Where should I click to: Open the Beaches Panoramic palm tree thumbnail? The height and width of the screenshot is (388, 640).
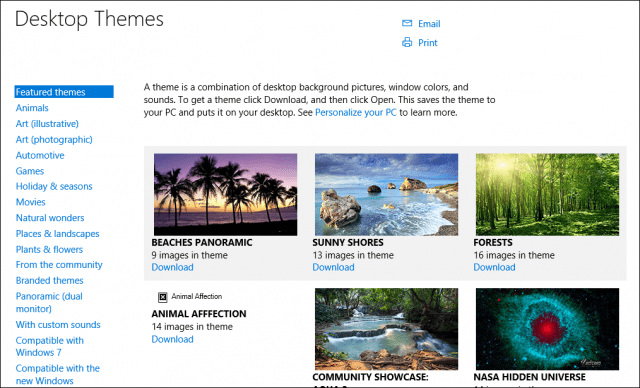coord(225,194)
